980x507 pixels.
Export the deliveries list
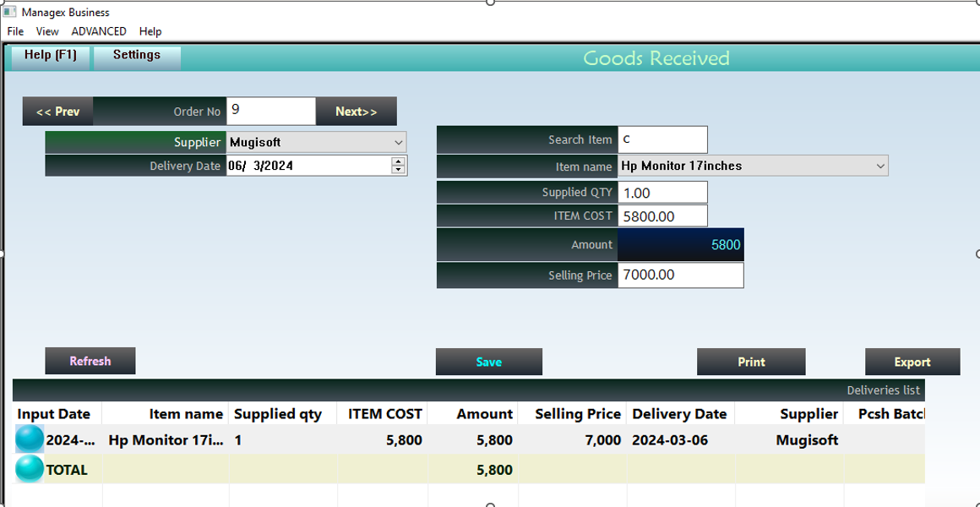(912, 362)
